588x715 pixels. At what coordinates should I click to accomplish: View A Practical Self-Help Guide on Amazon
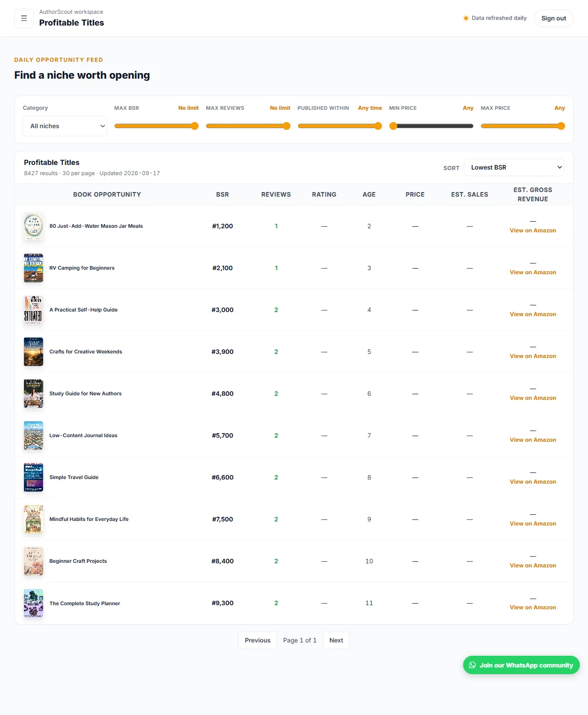pos(533,315)
